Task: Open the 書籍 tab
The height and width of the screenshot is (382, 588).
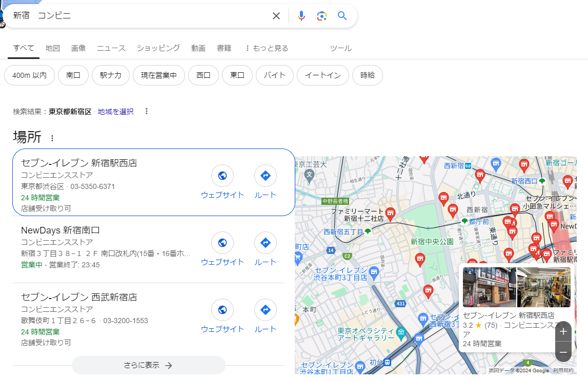Action: pos(224,48)
